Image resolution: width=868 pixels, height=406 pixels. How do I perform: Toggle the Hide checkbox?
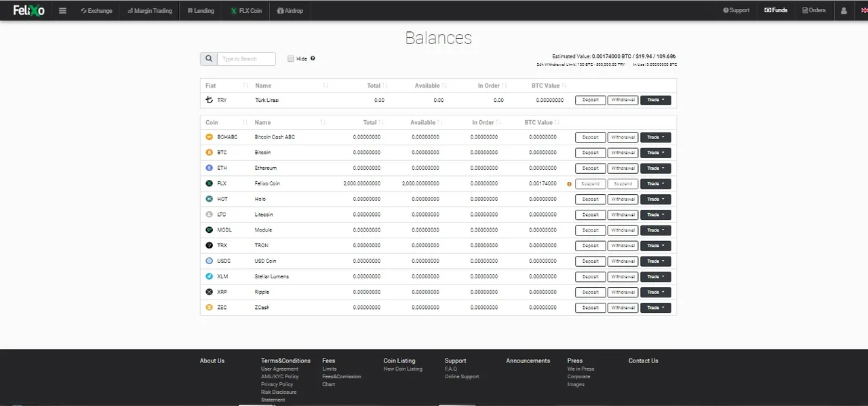click(x=291, y=58)
